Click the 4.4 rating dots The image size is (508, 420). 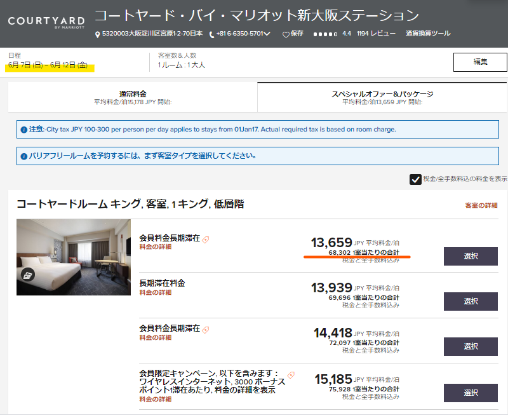point(325,34)
